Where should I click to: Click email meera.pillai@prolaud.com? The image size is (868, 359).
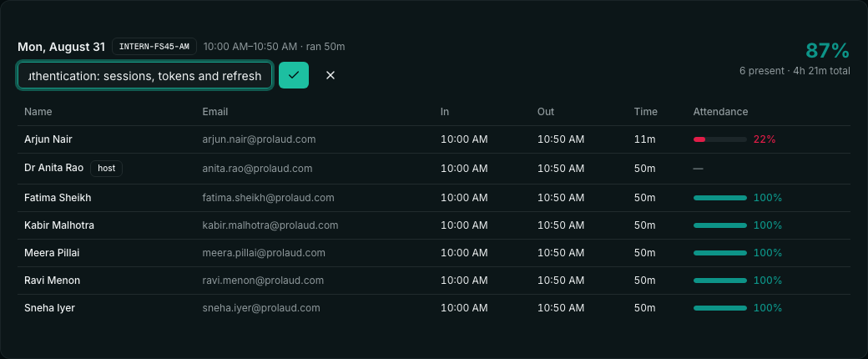264,253
